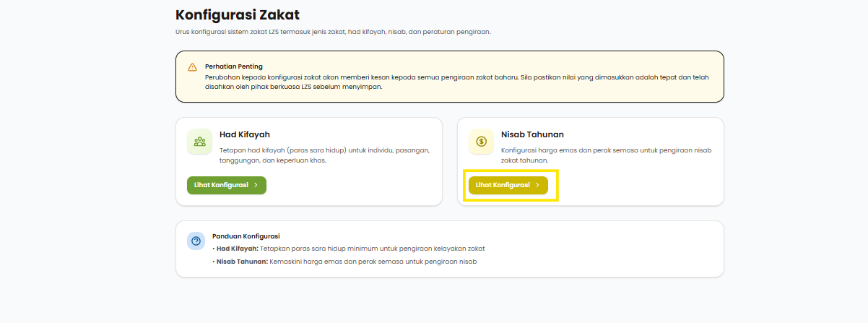Select the Nisab Tahunan card heading
This screenshot has height=323, width=868.
tap(532, 134)
